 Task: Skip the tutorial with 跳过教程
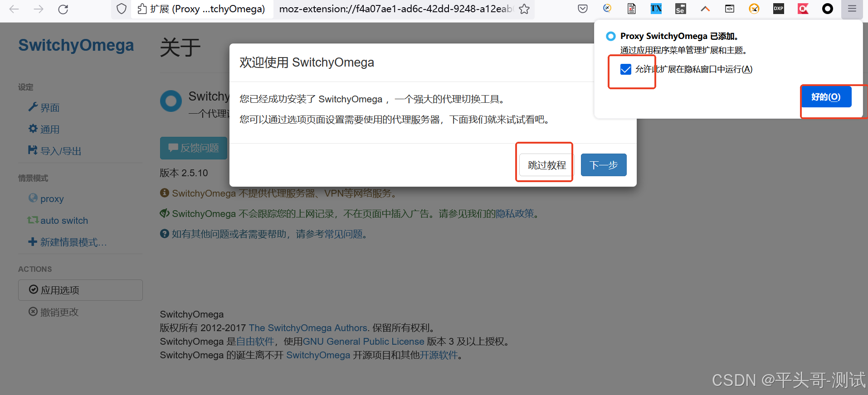pyautogui.click(x=547, y=165)
